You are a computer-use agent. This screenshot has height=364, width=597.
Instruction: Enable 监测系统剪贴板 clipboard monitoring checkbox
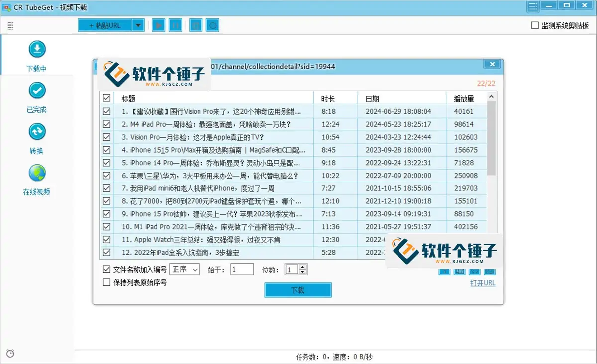tap(535, 25)
